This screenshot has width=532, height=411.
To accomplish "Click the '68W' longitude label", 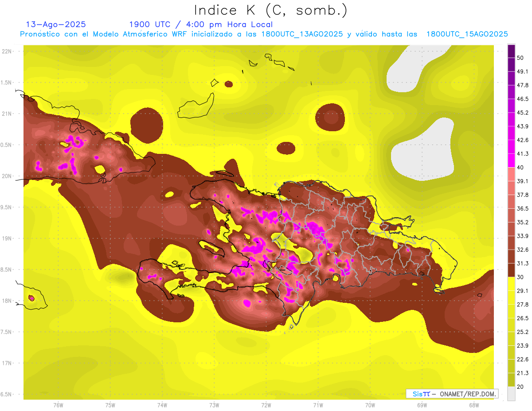I will pyautogui.click(x=474, y=405).
